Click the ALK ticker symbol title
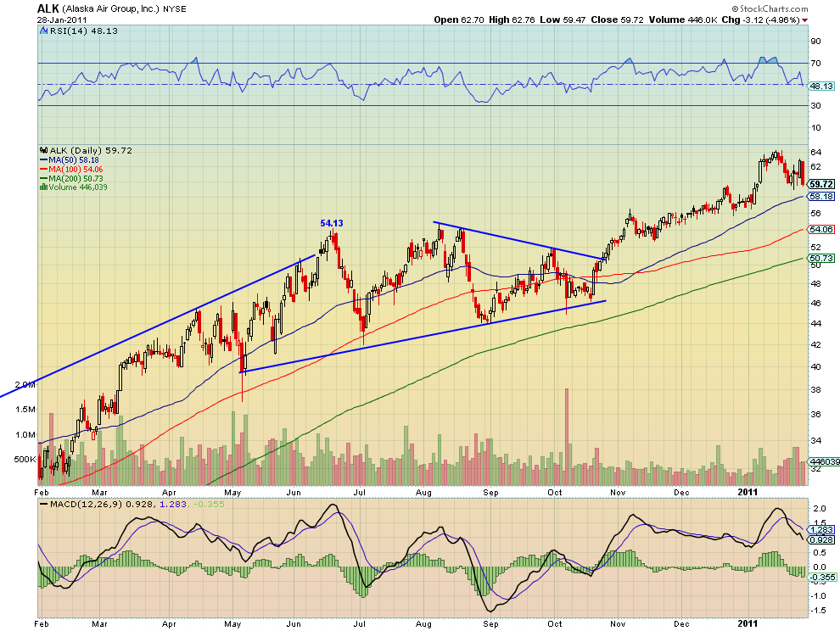The width and height of the screenshot is (840, 631). point(48,8)
